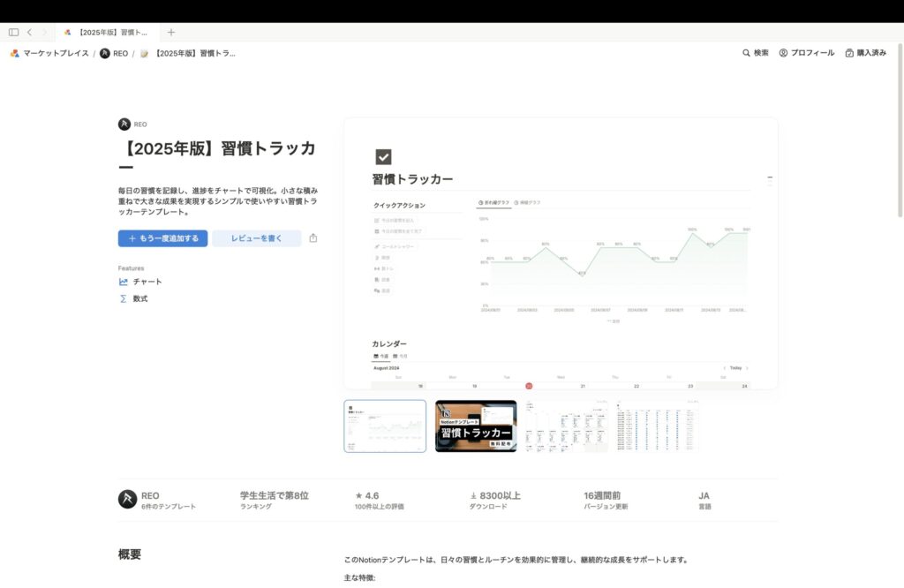
Task: Select the 習慣トラッカー banner thumbnail
Action: click(476, 426)
